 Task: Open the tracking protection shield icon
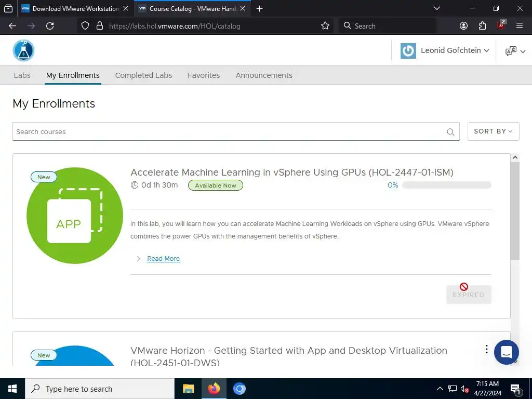[85, 26]
